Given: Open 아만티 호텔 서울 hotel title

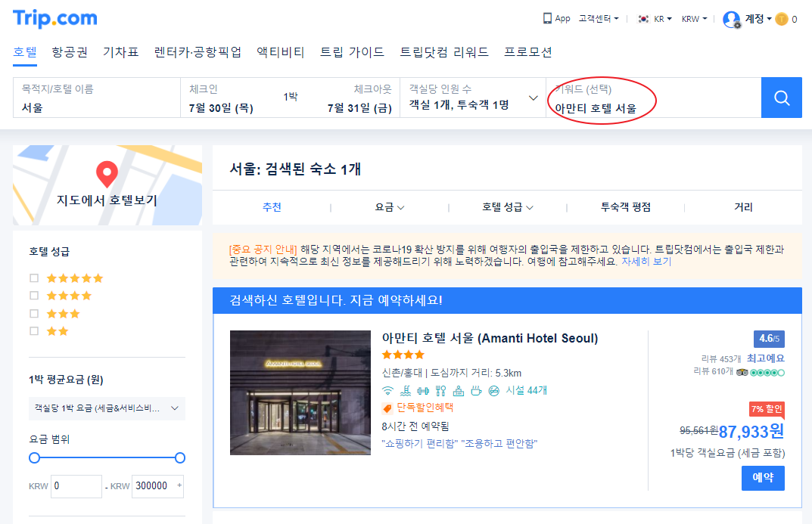Looking at the screenshot, I should coord(490,338).
